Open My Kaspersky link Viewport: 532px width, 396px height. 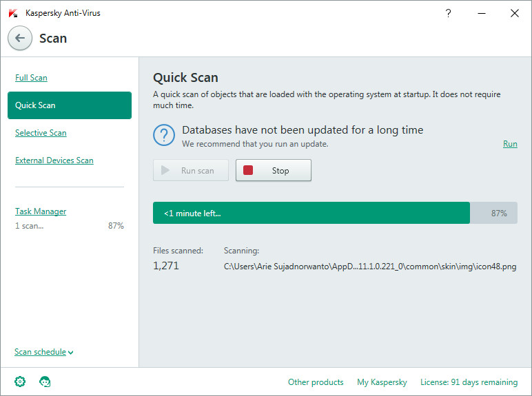382,382
